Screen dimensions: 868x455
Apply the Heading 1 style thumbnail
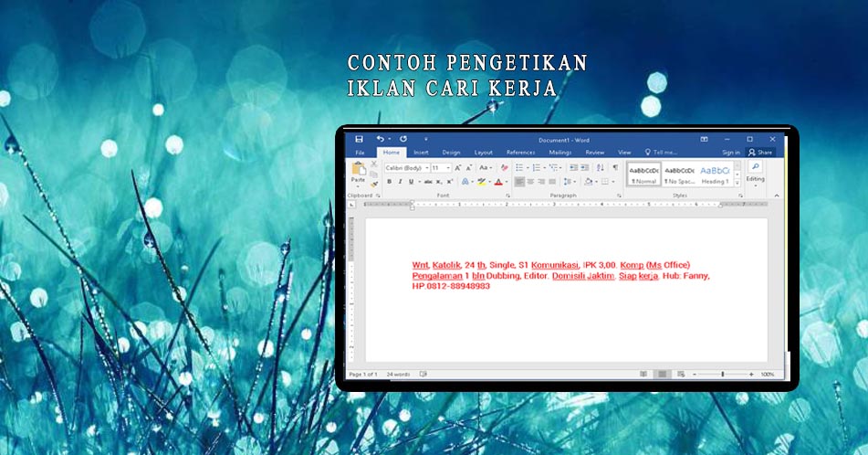point(715,174)
